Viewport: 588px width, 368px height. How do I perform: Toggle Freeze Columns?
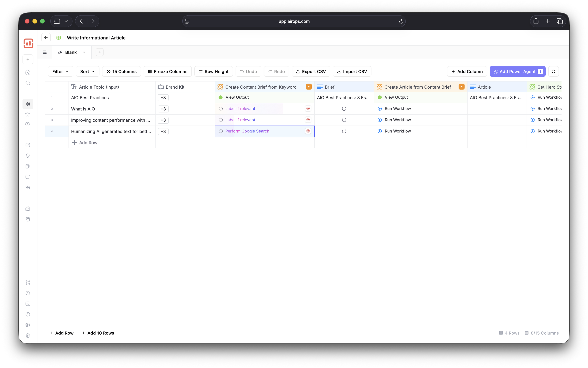167,71
